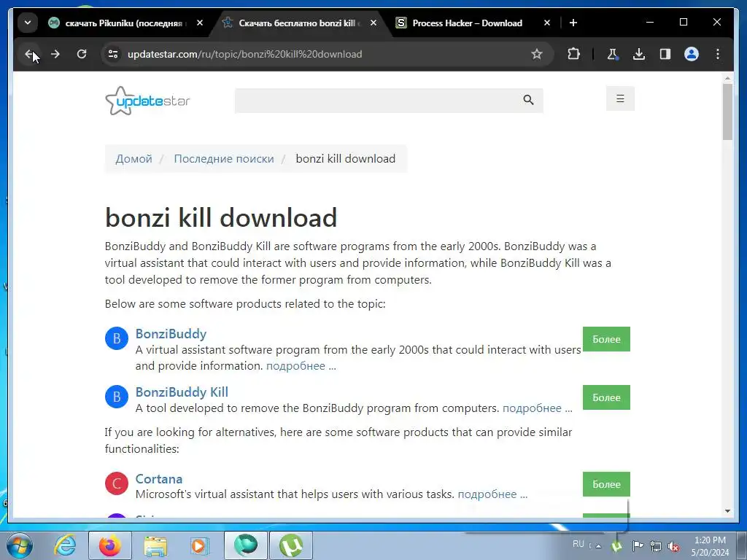747x560 pixels.
Task: Close the Pikuniku tab
Action: click(200, 23)
